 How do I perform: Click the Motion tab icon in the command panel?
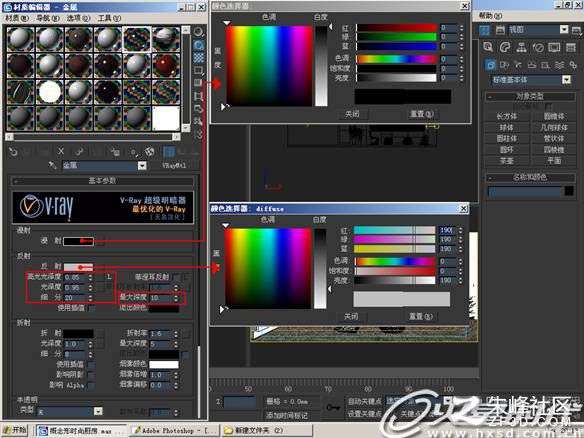[538, 47]
